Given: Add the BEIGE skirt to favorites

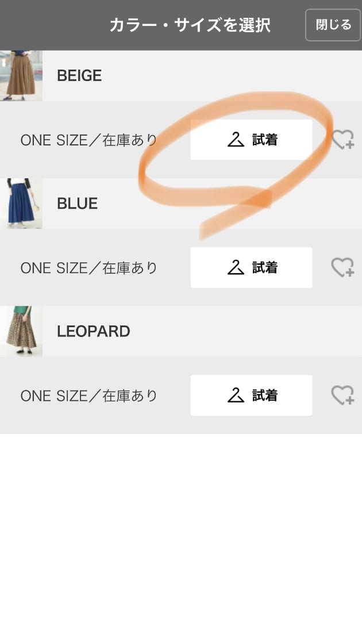Looking at the screenshot, I should (342, 140).
